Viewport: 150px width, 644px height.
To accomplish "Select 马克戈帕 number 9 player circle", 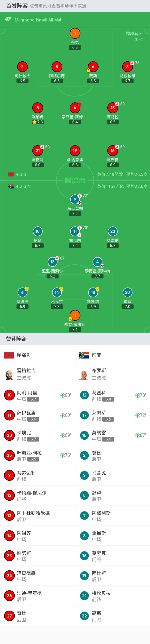I will pos(75,199).
